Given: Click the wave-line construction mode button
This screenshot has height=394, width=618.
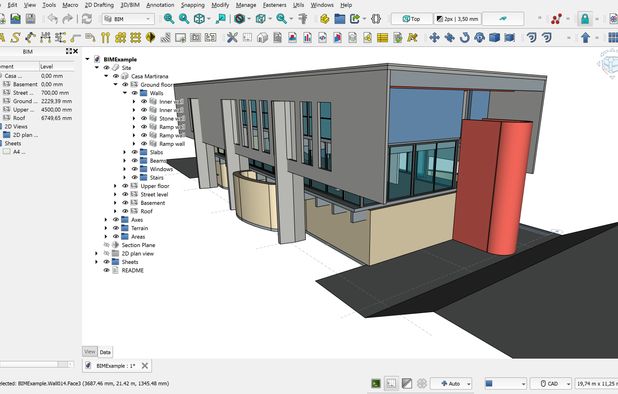Looking at the screenshot, I should [x=503, y=19].
